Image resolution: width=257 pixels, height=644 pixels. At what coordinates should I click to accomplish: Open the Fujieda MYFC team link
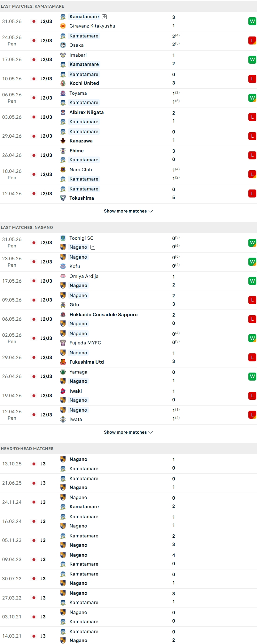pos(85,343)
